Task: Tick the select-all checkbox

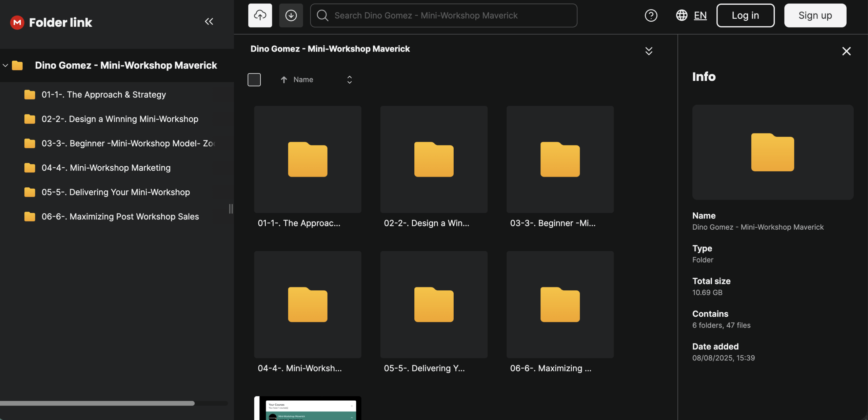Action: [254, 80]
